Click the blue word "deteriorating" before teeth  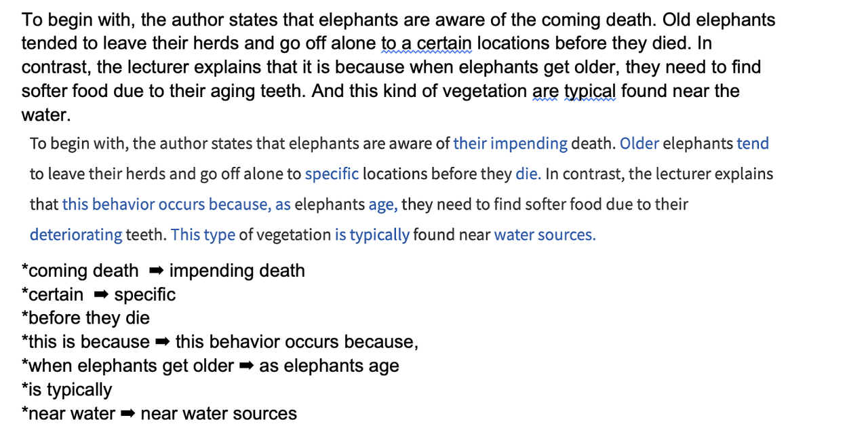click(76, 235)
